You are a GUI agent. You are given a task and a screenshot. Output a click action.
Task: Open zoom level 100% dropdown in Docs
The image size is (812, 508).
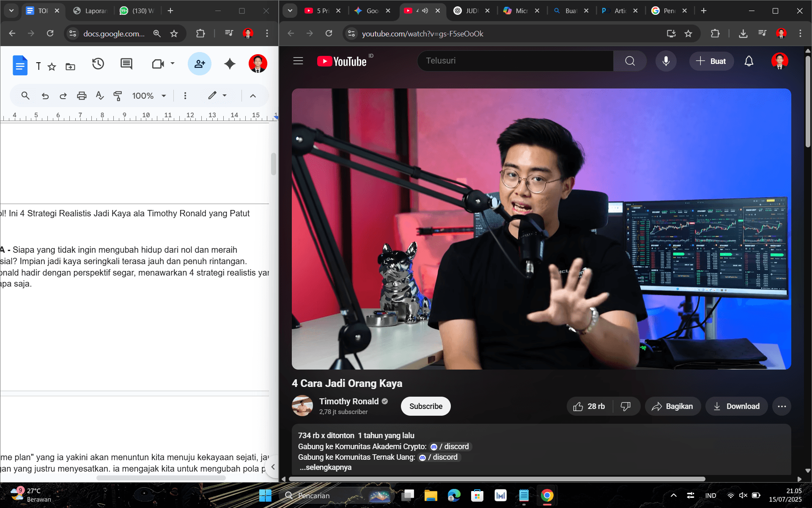coord(149,96)
